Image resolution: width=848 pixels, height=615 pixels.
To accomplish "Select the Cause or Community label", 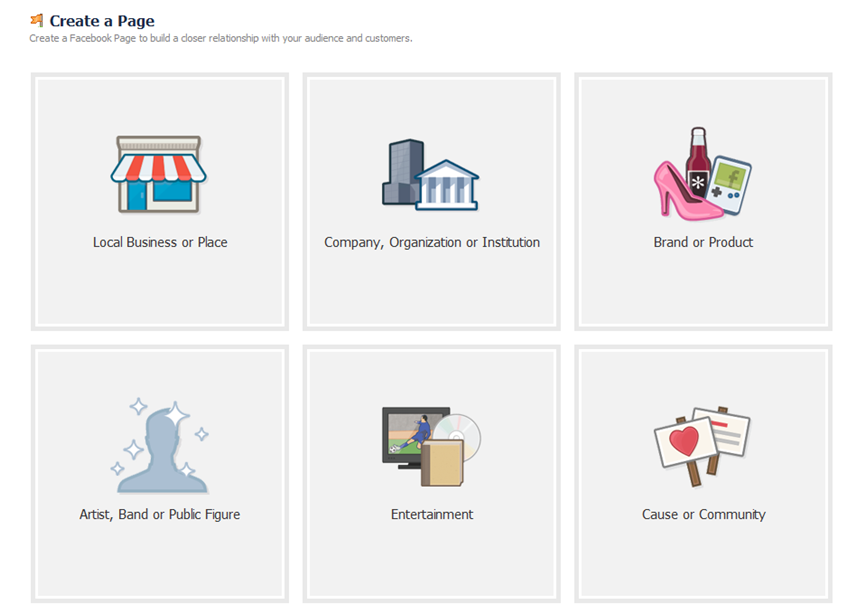I will (x=704, y=514).
